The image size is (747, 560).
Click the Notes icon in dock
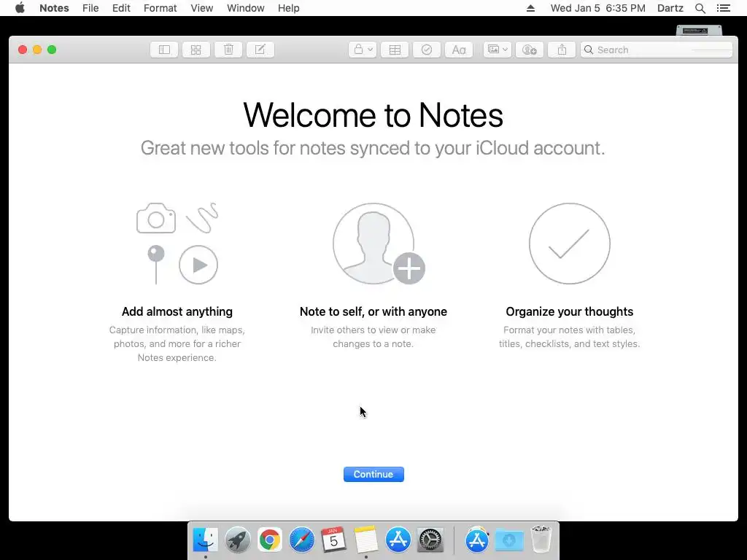coord(366,540)
